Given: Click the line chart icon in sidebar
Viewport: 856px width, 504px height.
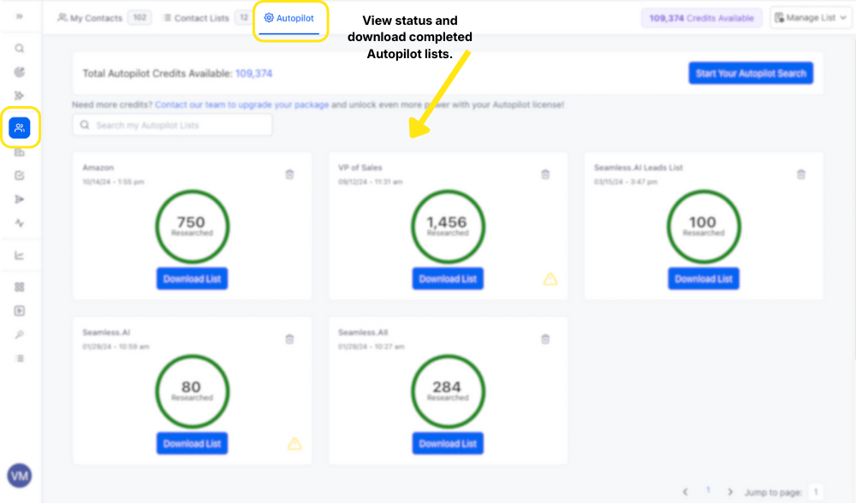Looking at the screenshot, I should pos(20,255).
